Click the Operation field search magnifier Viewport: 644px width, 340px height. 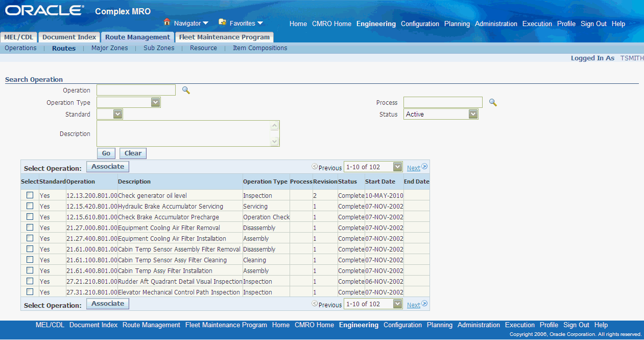(x=186, y=90)
